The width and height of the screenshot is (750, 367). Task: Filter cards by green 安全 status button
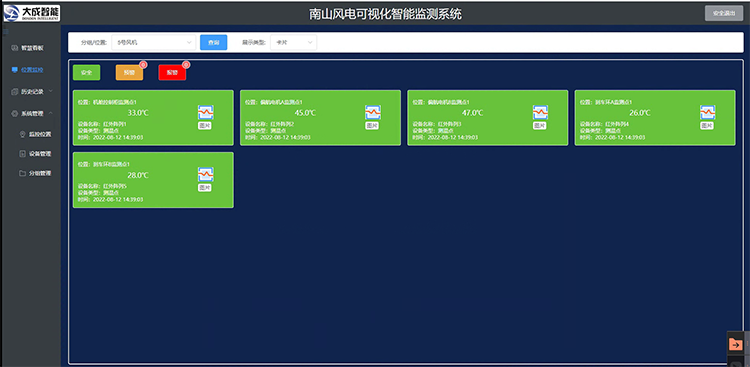click(87, 73)
